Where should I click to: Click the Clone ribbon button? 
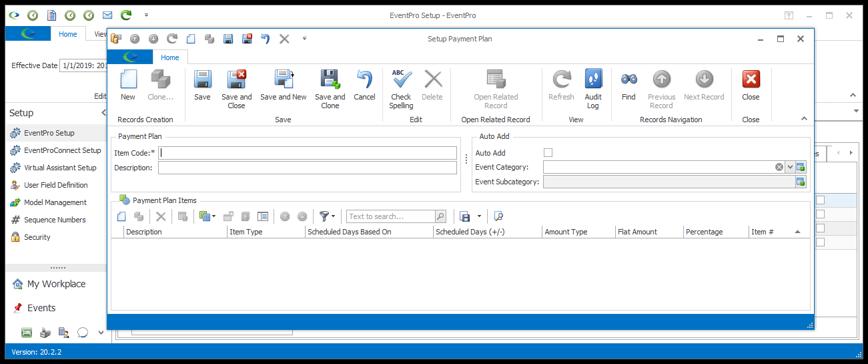(160, 85)
